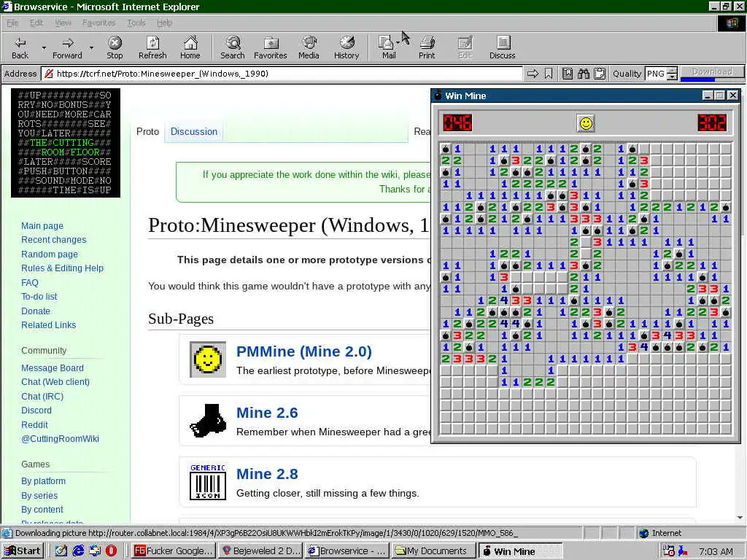This screenshot has width=747, height=560.
Task: Open the Help menu
Action: tap(164, 23)
